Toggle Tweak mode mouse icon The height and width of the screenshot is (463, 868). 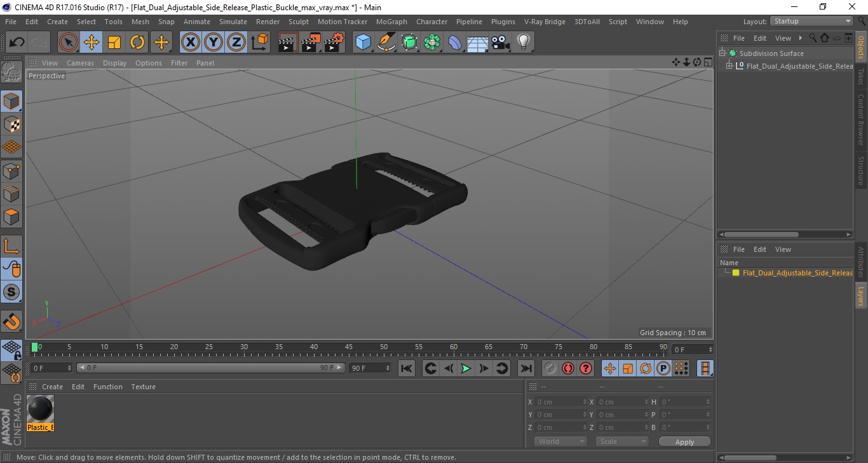click(11, 269)
